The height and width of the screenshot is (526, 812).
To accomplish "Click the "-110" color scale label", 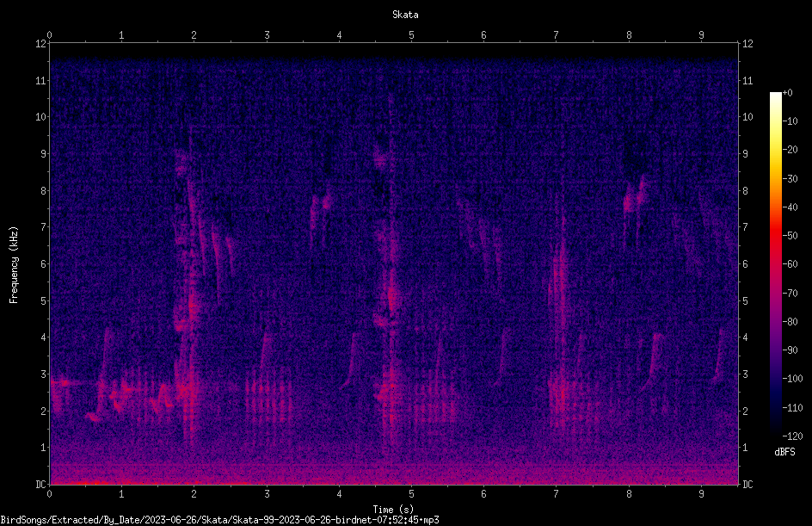I will (x=792, y=408).
